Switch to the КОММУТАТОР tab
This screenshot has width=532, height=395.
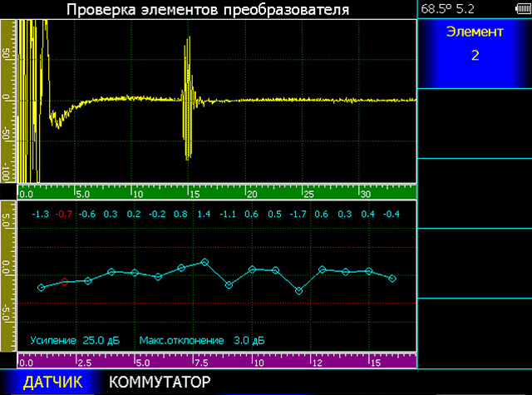pos(160,383)
